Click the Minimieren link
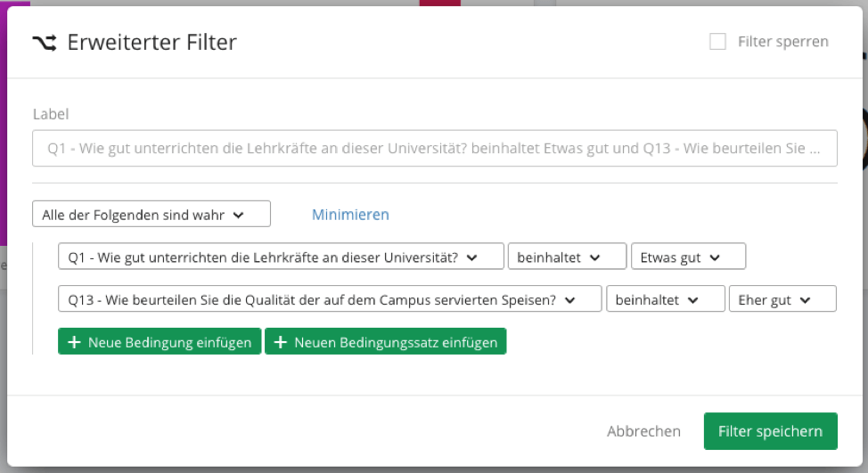 pyautogui.click(x=350, y=215)
